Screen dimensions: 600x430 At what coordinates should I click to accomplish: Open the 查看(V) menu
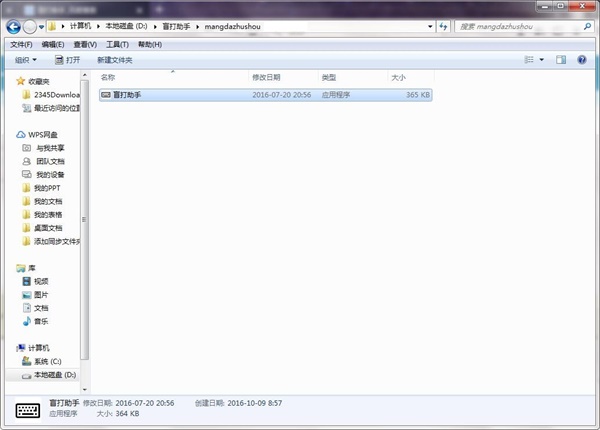tap(85, 45)
